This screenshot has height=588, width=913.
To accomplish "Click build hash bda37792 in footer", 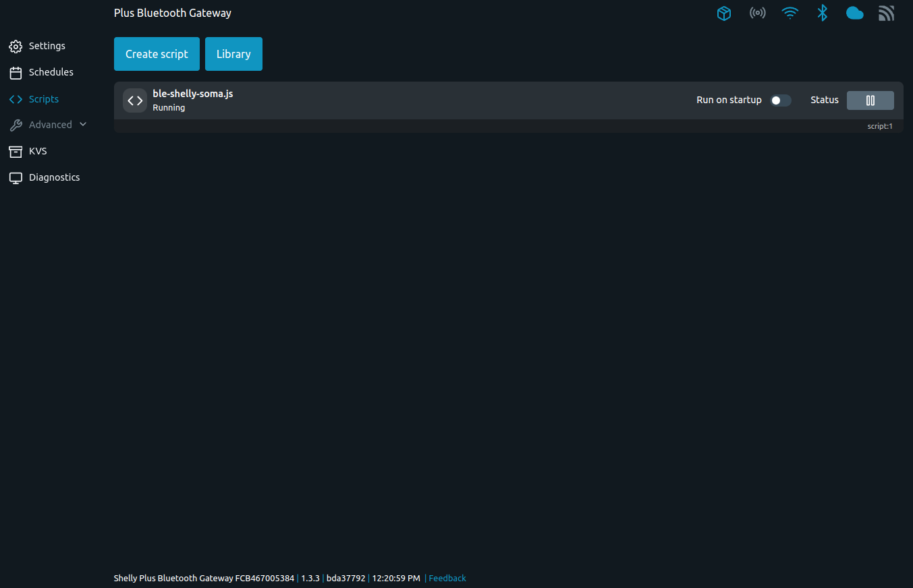I will click(346, 579).
